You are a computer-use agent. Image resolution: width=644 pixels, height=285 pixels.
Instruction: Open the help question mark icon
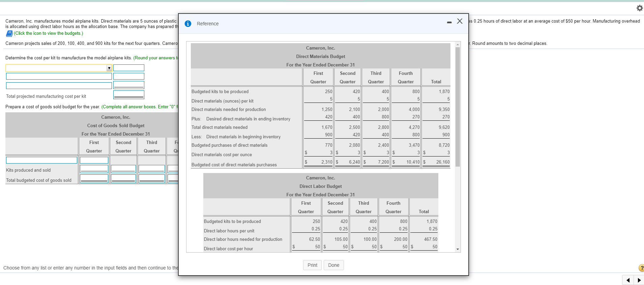click(x=641, y=268)
